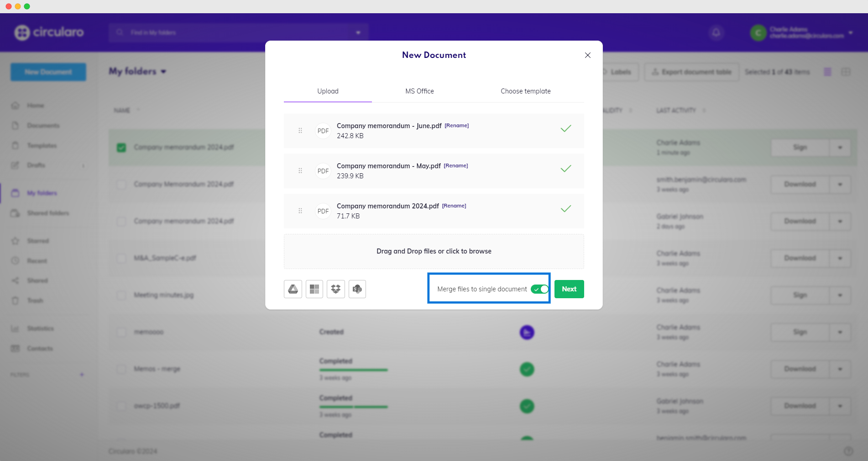Rename Company memorandum - May.pdf

tap(455, 166)
